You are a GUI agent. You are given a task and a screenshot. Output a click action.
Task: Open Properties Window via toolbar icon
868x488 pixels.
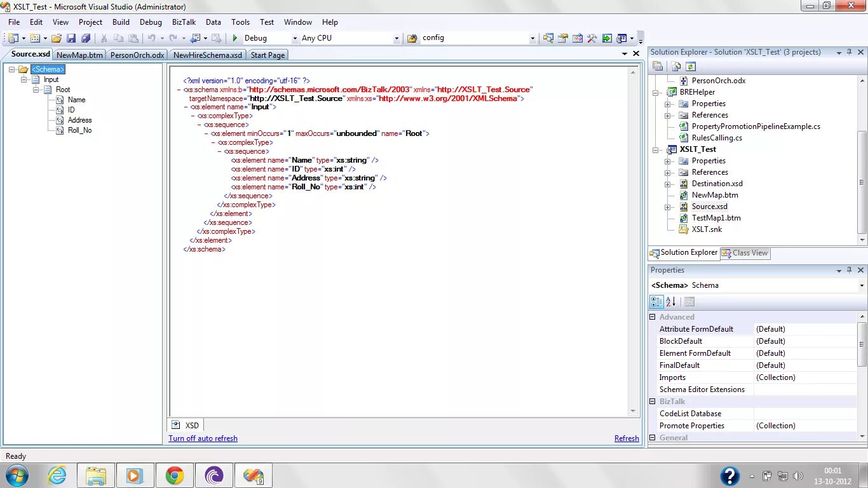(x=562, y=38)
